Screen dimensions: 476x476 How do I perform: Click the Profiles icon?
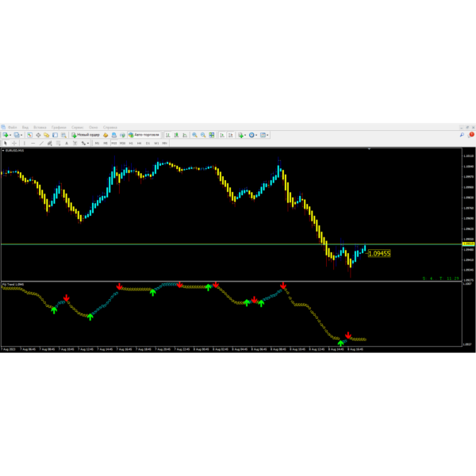pyautogui.click(x=17, y=135)
